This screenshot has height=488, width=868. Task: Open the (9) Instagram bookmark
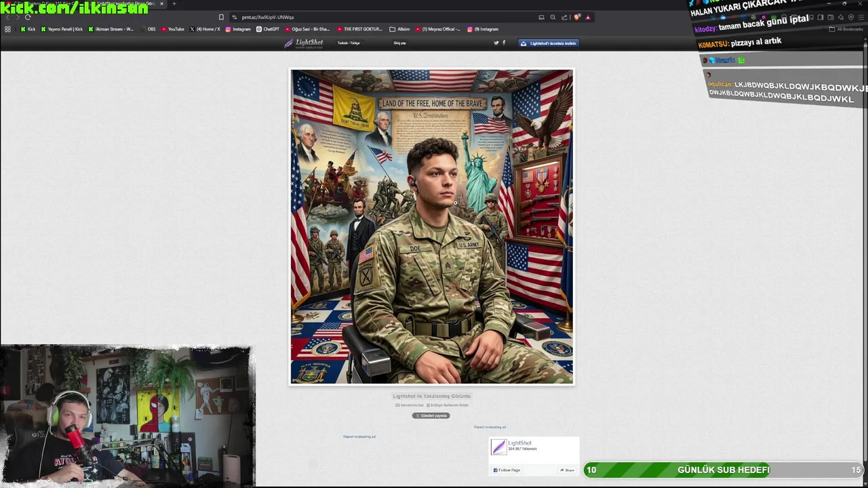pyautogui.click(x=483, y=29)
